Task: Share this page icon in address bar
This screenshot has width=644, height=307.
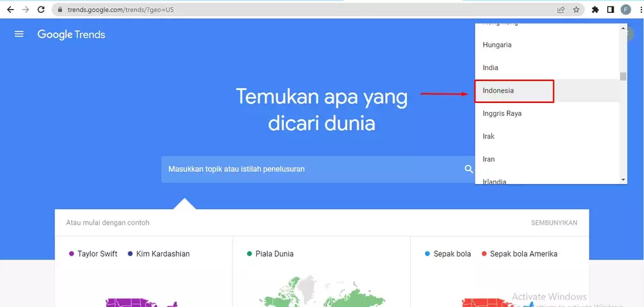Action: pyautogui.click(x=561, y=10)
